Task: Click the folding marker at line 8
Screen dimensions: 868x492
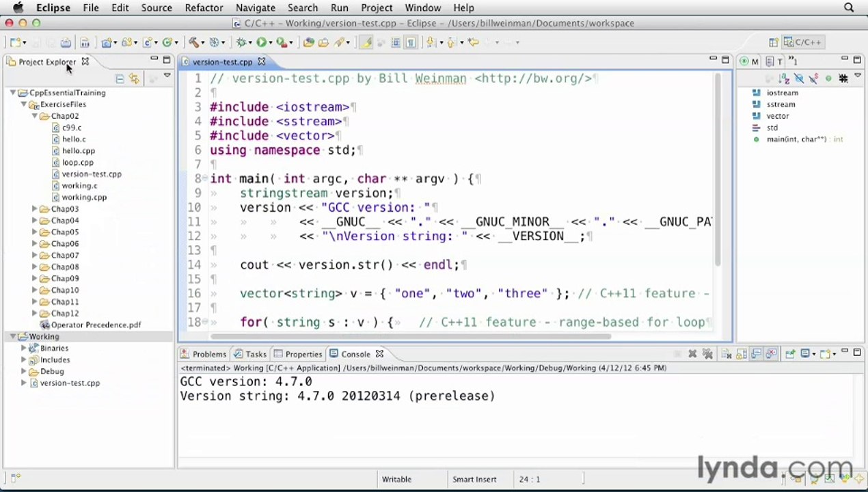Action: (x=204, y=179)
